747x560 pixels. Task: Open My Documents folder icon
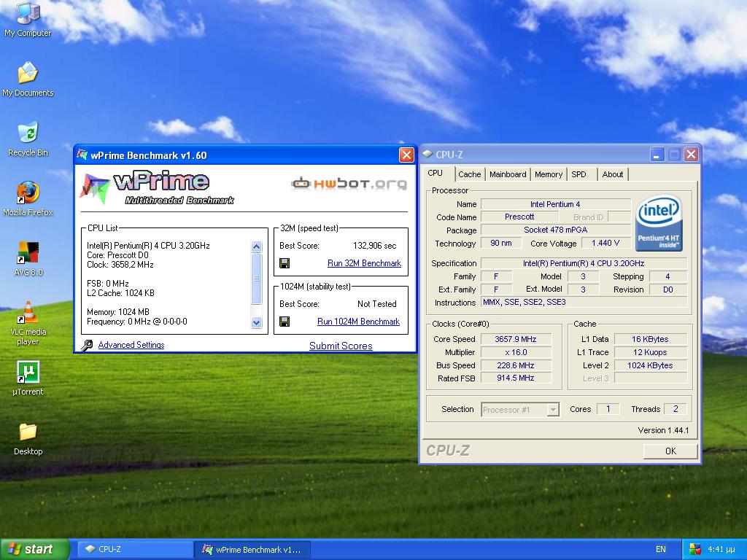pos(28,79)
